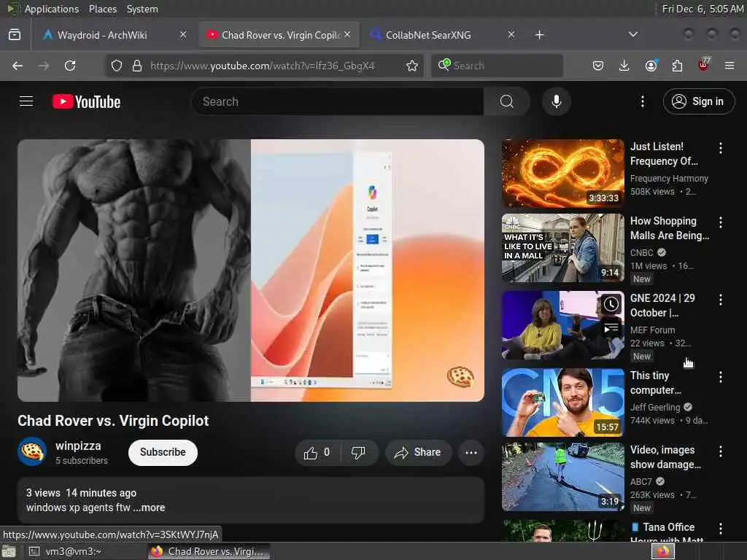Expand video description with ...more

pyautogui.click(x=149, y=507)
